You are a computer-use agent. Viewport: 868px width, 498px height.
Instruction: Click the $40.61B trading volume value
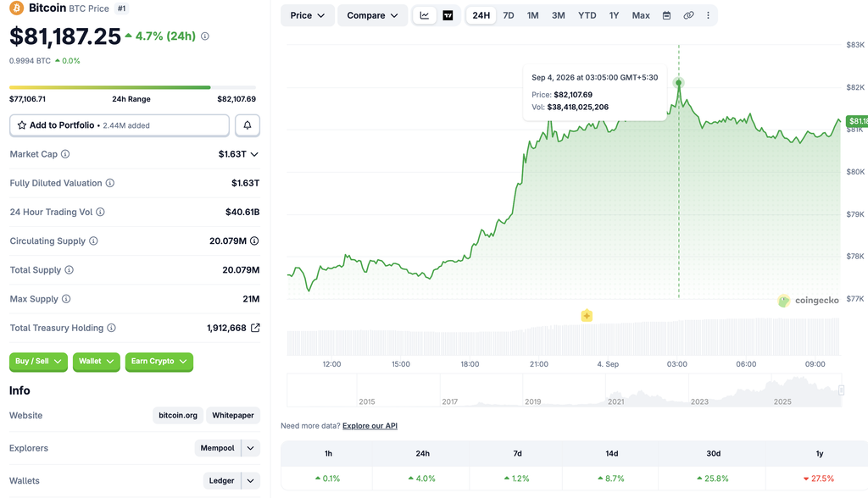[242, 212]
